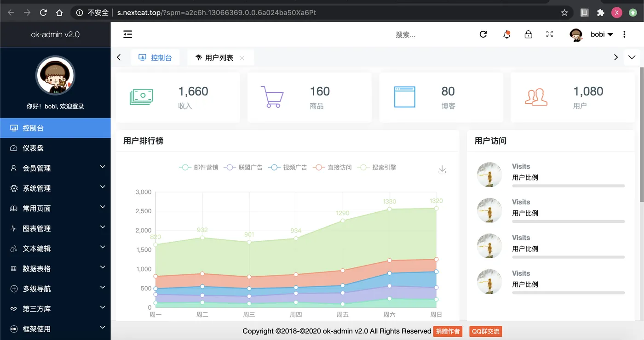644x340 pixels.
Task: Close the 用户列表 tab
Action: (242, 58)
